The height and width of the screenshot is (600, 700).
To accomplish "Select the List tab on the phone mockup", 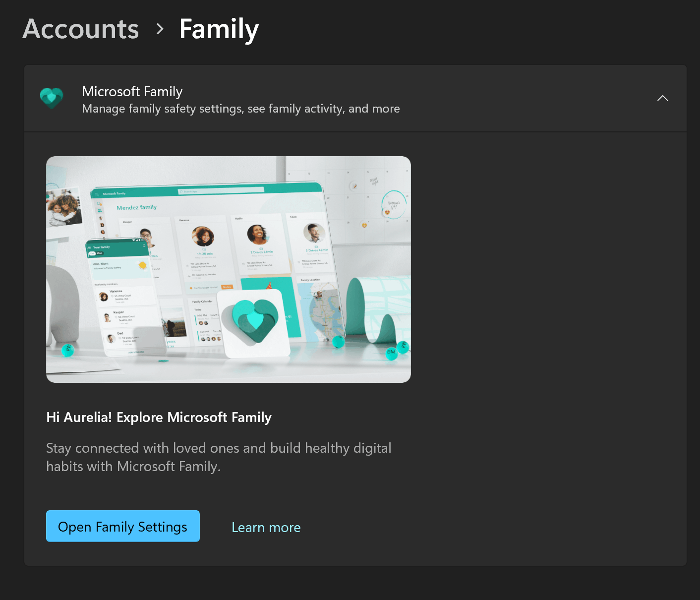I will pyautogui.click(x=92, y=253).
